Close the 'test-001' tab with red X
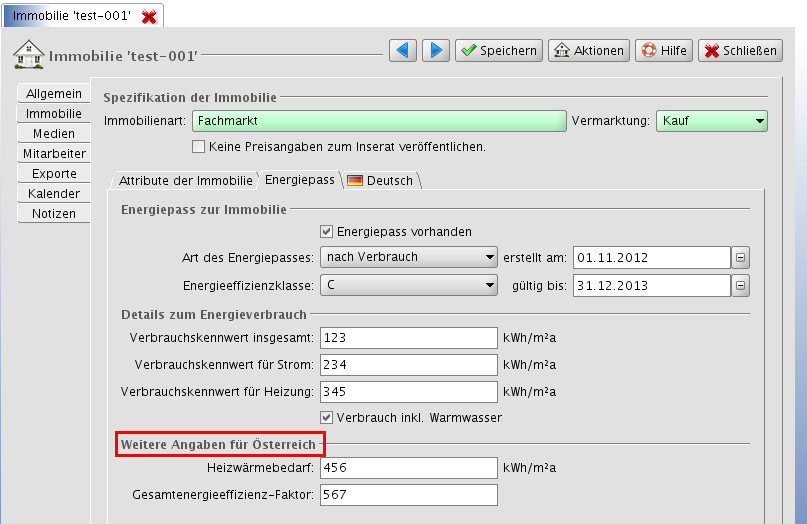 (149, 17)
